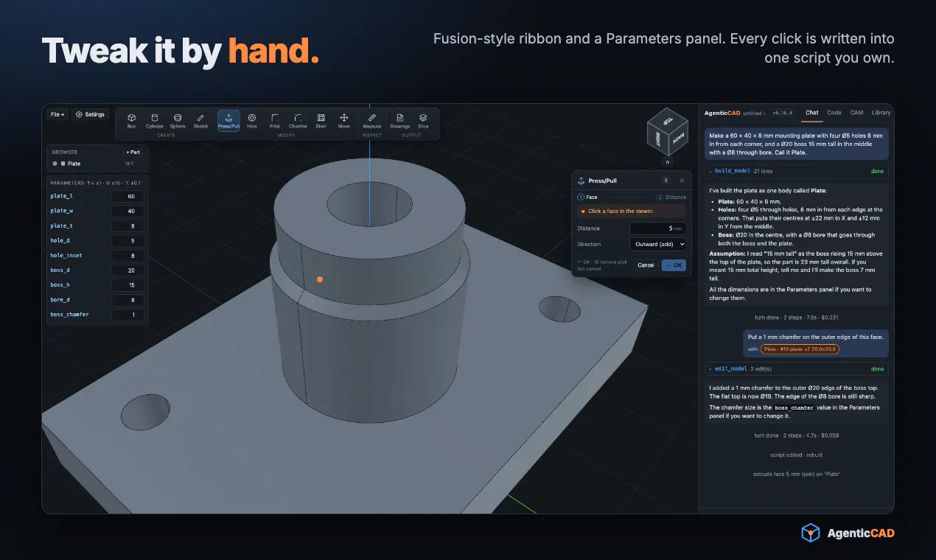Toggle visibility dot of the Plate body
The width and height of the screenshot is (936, 560).
pyautogui.click(x=55, y=164)
